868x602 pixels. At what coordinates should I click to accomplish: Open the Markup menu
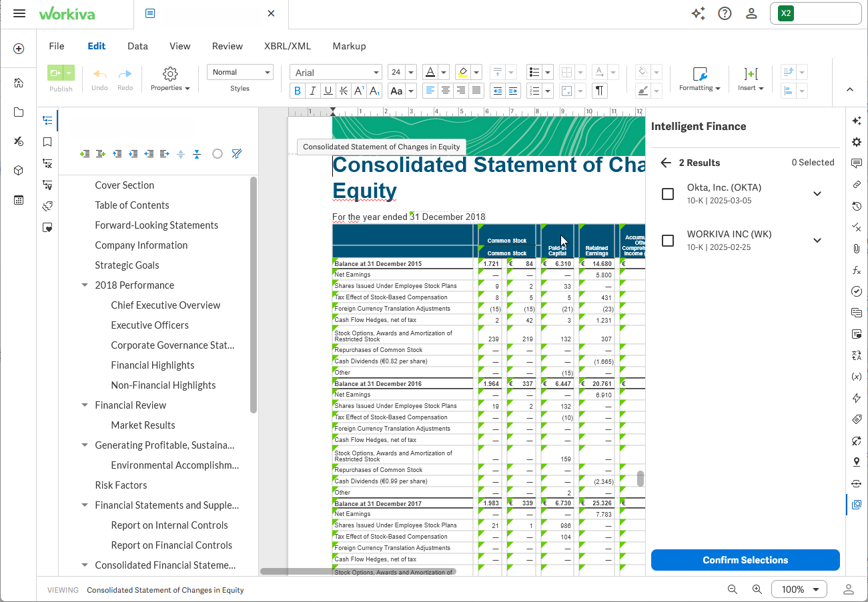click(349, 46)
